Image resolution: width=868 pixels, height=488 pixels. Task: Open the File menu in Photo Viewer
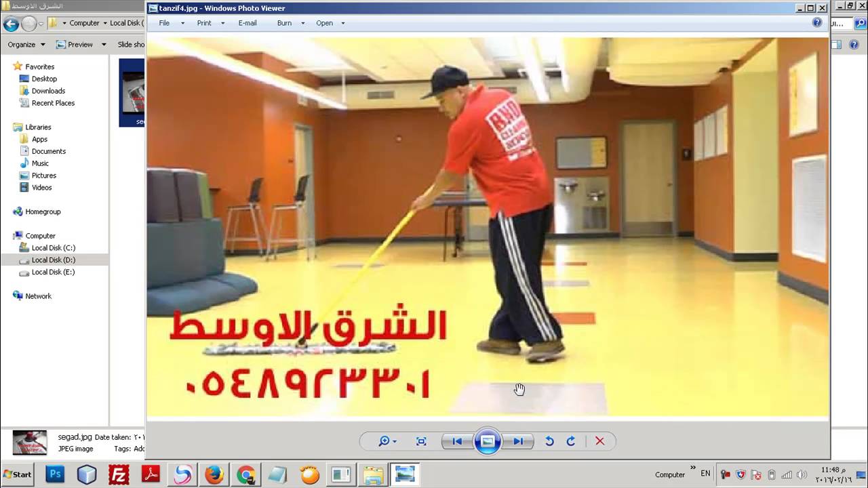click(164, 23)
